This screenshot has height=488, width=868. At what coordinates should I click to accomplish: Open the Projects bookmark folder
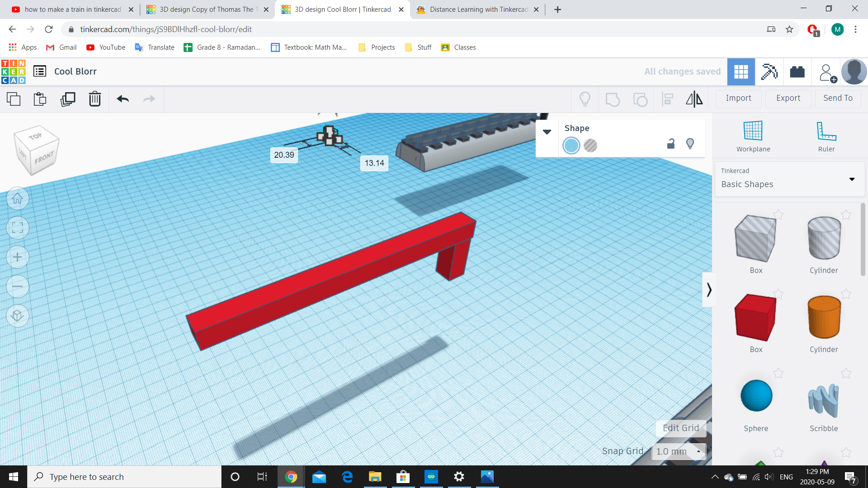pos(377,47)
